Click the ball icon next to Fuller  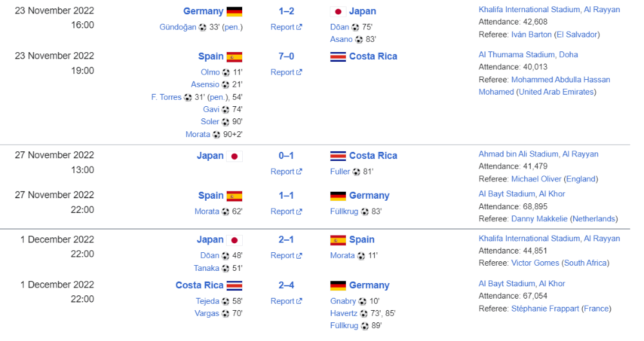355,172
